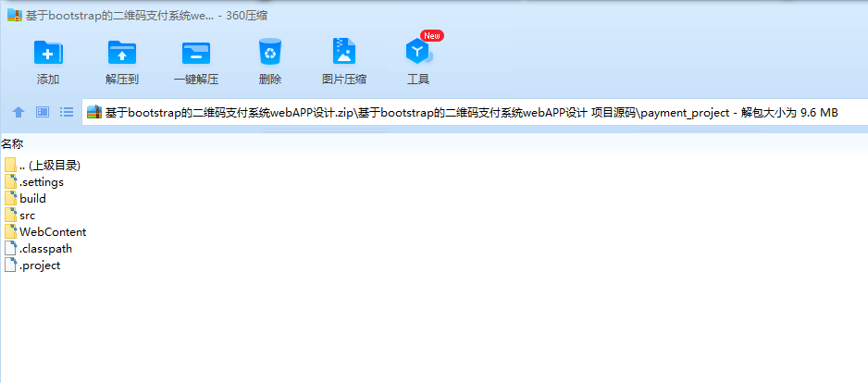Select the build folder icon
This screenshot has width=868, height=383.
pos(10,198)
